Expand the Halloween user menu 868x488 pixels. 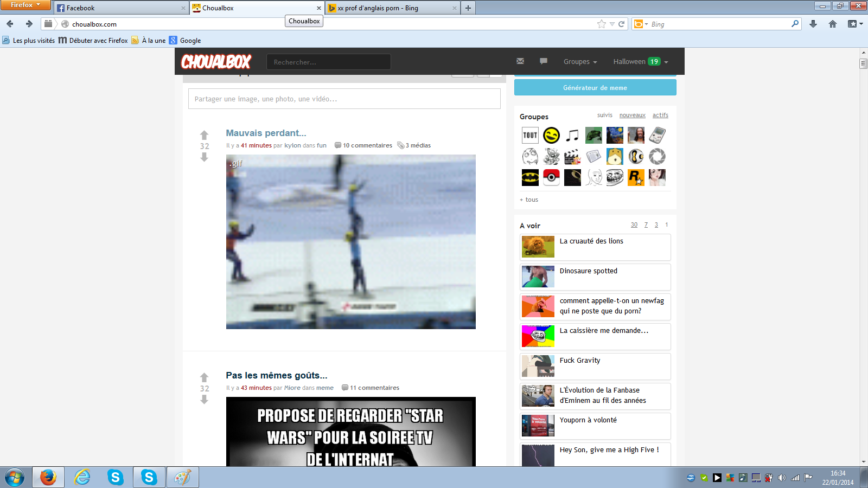click(x=640, y=62)
